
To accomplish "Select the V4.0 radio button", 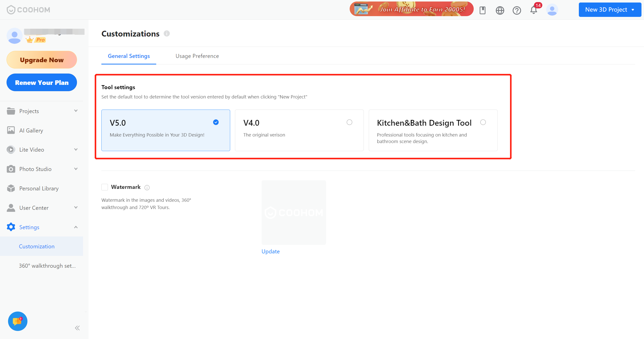I will (349, 122).
